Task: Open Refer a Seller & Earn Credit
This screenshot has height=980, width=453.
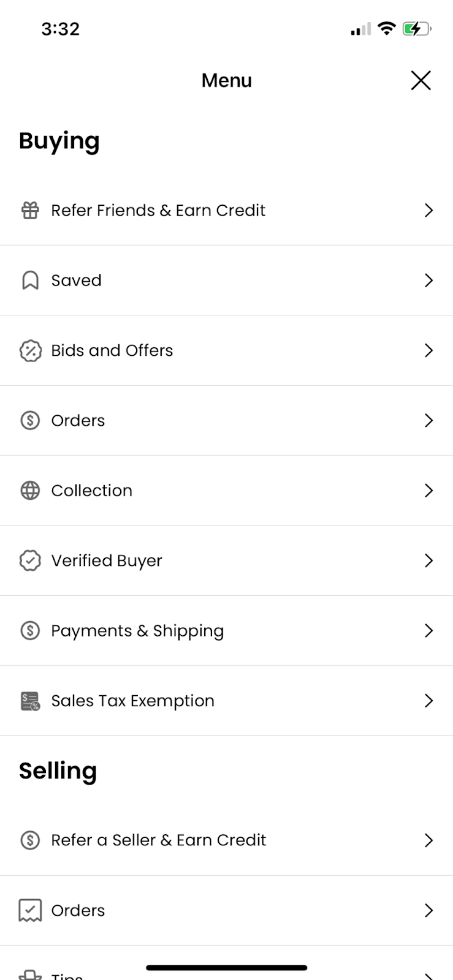Action: click(159, 840)
